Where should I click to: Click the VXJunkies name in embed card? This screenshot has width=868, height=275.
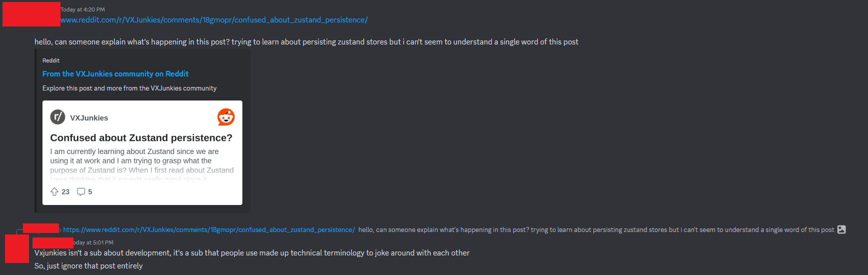tap(89, 118)
